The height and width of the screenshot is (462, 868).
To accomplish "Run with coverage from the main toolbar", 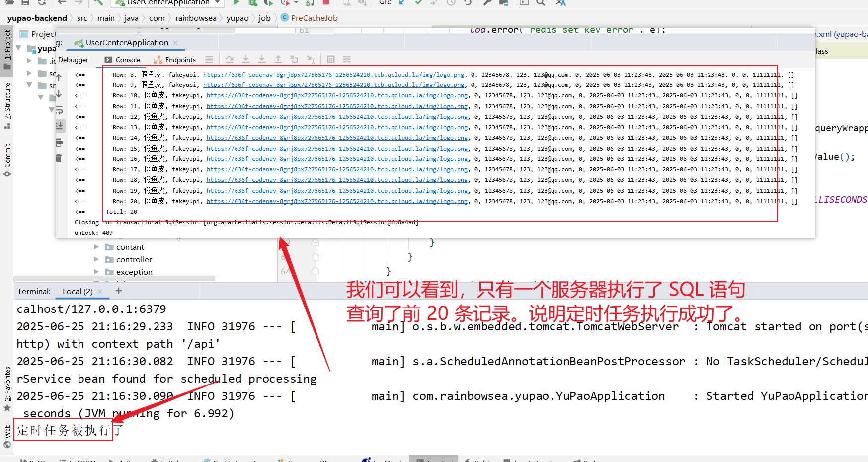I will (x=269, y=2).
